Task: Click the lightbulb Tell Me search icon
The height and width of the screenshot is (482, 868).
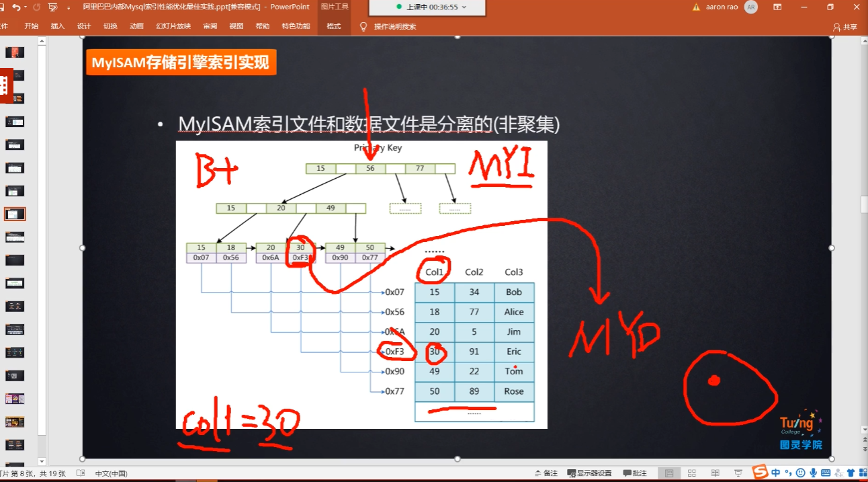Action: 363,26
